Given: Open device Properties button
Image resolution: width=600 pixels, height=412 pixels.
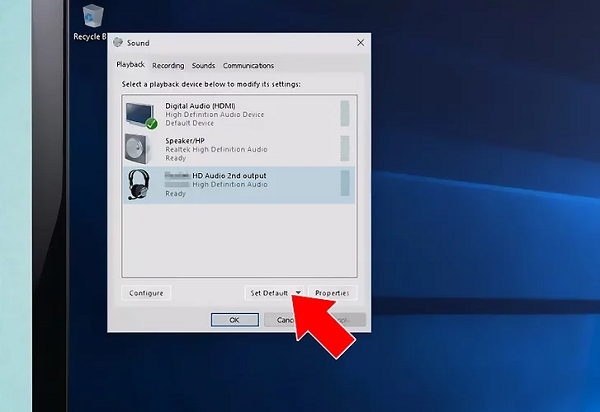Looking at the screenshot, I should point(331,293).
